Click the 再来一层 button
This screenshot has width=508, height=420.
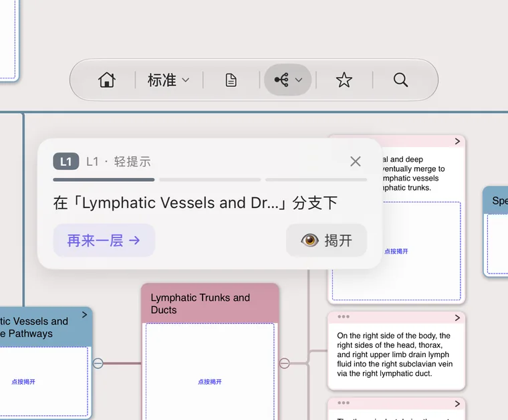point(104,241)
